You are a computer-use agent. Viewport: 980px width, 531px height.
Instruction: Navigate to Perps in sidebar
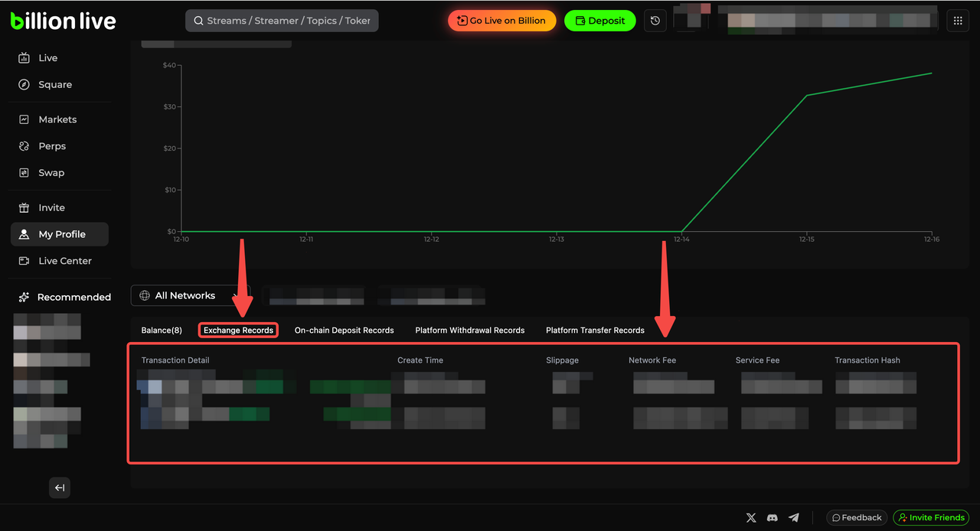click(x=52, y=146)
